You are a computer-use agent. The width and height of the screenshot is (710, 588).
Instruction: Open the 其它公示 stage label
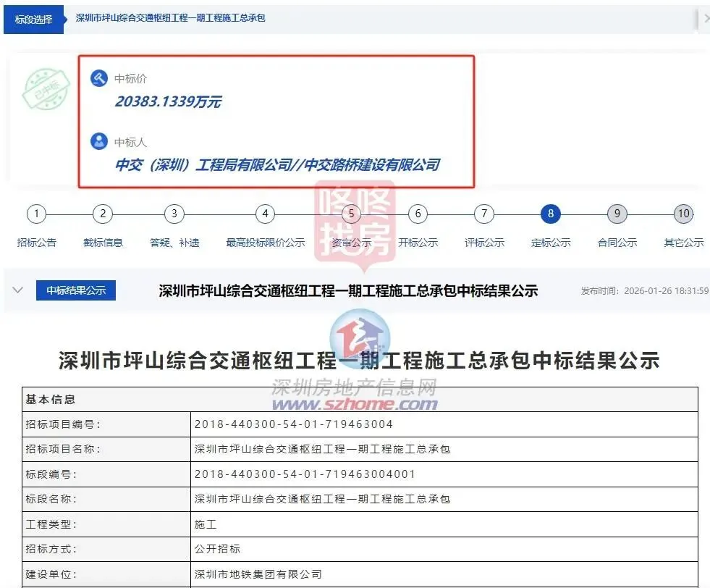click(684, 243)
